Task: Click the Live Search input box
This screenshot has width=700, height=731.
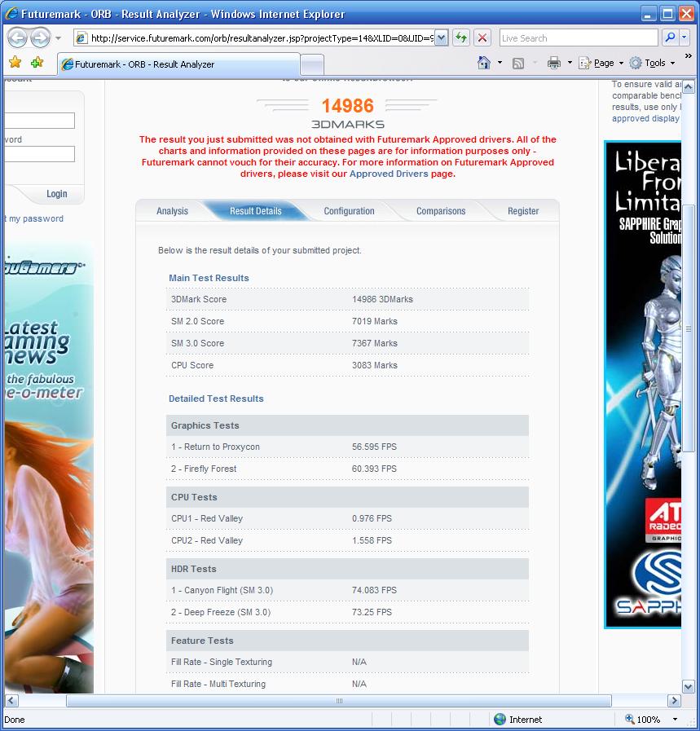Action: 579,38
